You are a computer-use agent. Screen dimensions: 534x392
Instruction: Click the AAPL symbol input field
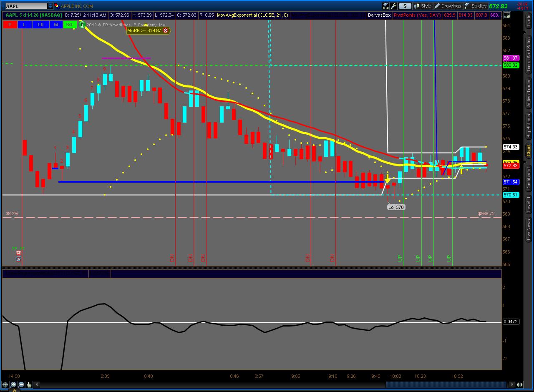coord(26,6)
